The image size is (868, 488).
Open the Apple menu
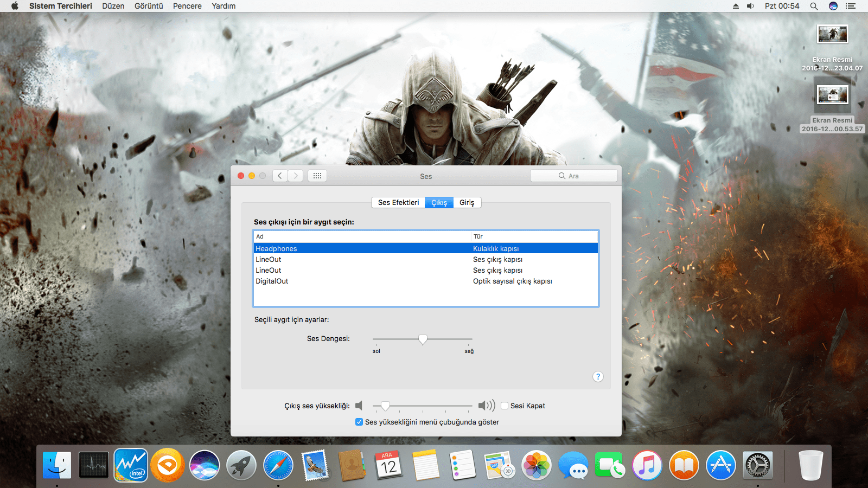(15, 6)
